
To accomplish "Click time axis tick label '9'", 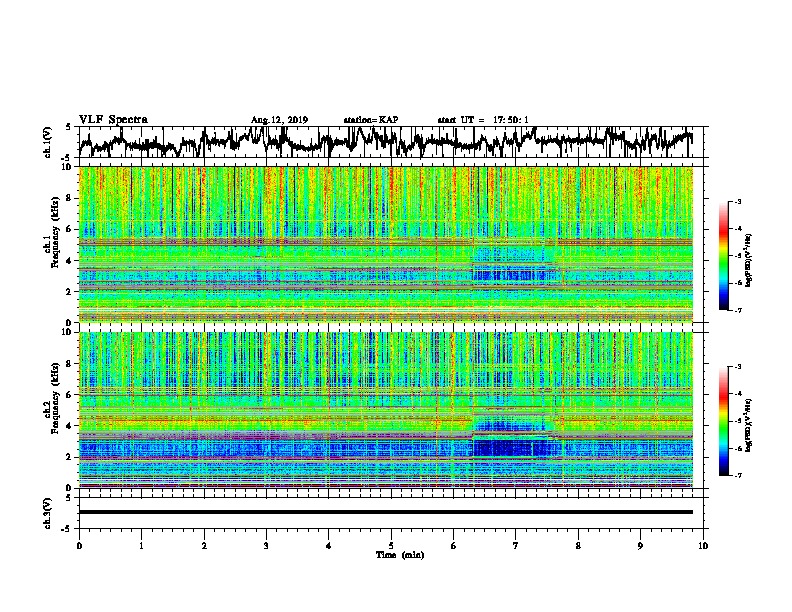I will (640, 546).
